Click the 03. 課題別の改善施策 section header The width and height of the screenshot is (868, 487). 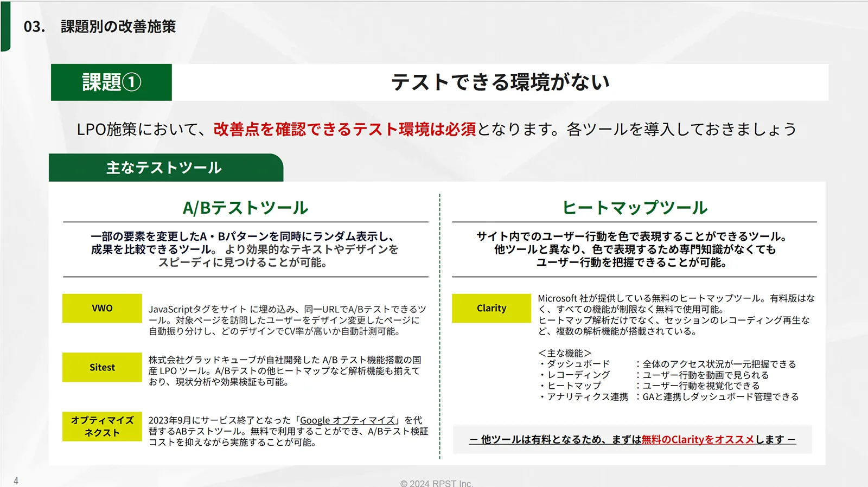100,27
